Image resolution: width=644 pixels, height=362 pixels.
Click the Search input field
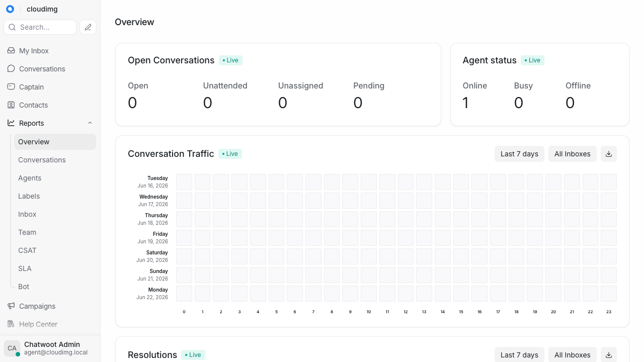pyautogui.click(x=40, y=27)
